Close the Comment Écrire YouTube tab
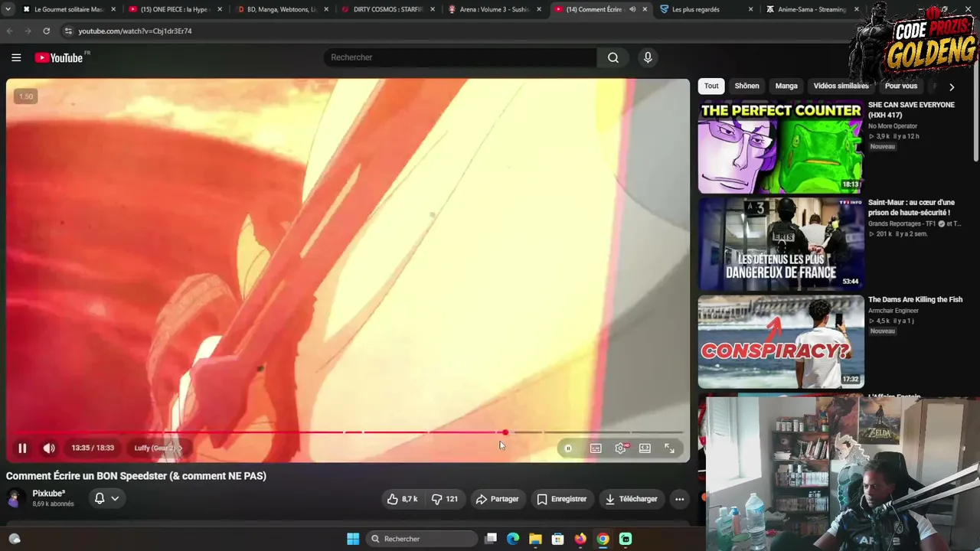The width and height of the screenshot is (980, 551). 645,9
